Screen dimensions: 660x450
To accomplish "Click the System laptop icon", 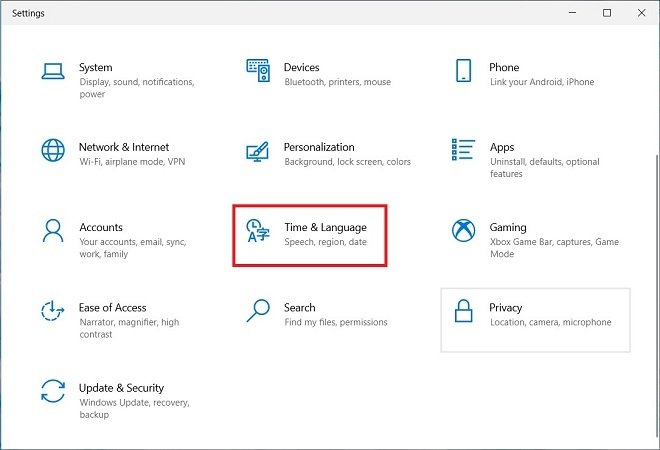I will (53, 71).
